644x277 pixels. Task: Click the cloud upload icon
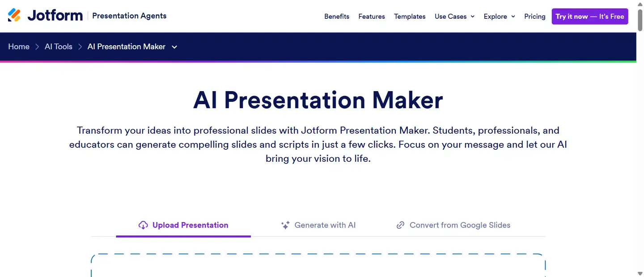coord(143,225)
